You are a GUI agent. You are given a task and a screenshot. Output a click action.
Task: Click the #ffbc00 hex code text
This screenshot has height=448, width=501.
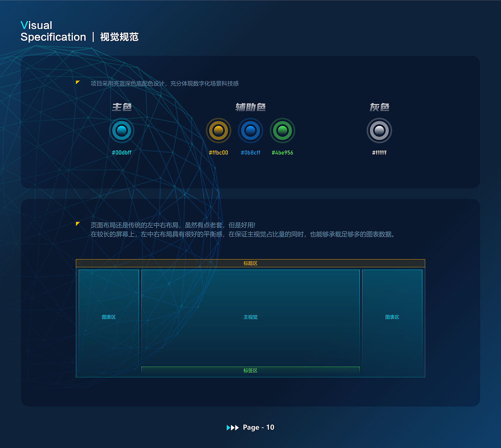[218, 153]
